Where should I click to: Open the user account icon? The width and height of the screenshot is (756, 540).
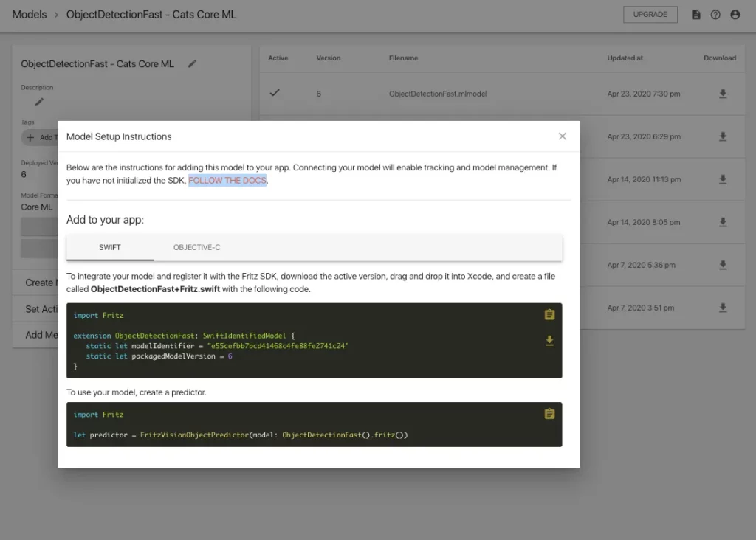pos(735,15)
